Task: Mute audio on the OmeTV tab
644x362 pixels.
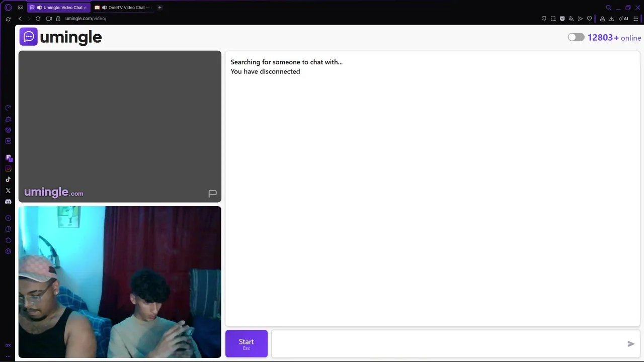Action: (x=104, y=8)
